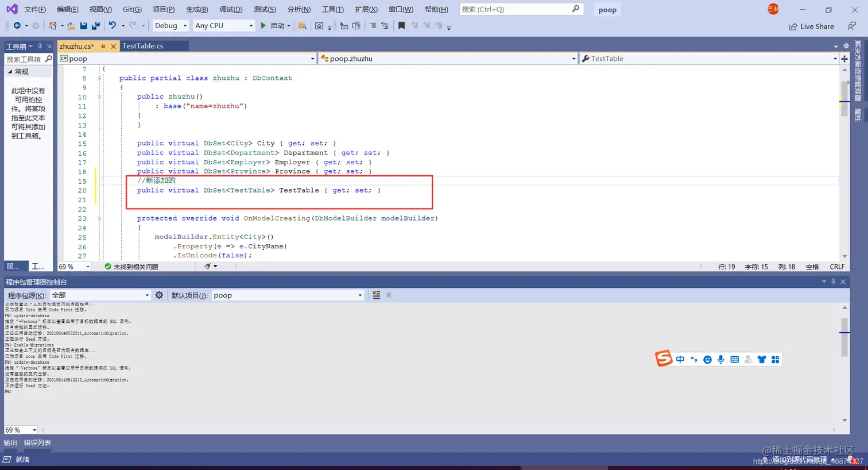The width and height of the screenshot is (868, 470).
Task: Open editor tab settings gear icon
Action: [x=846, y=46]
